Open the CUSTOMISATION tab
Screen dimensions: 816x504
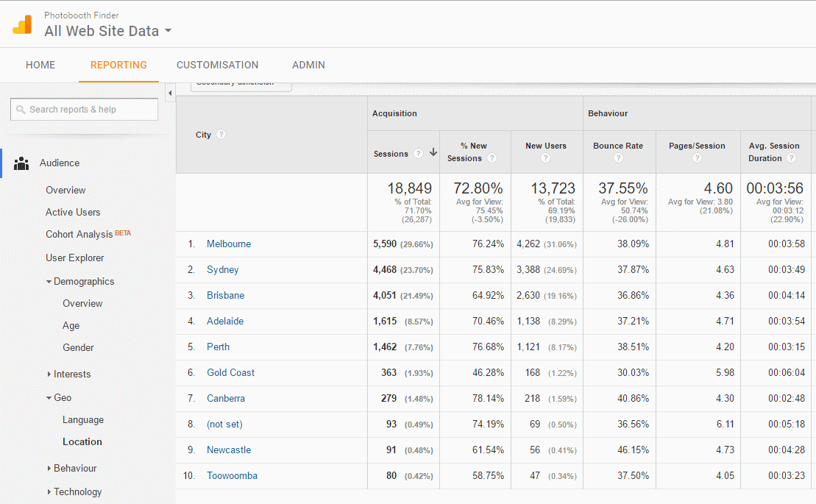(218, 65)
